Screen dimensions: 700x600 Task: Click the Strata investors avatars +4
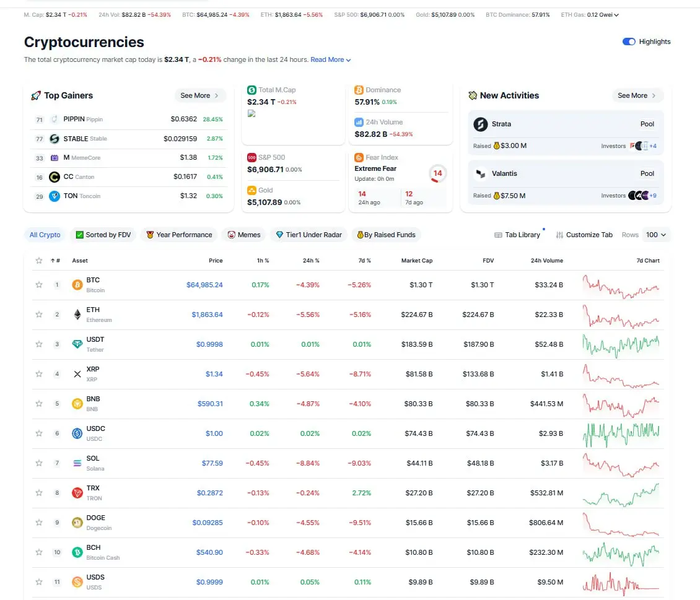tap(643, 146)
